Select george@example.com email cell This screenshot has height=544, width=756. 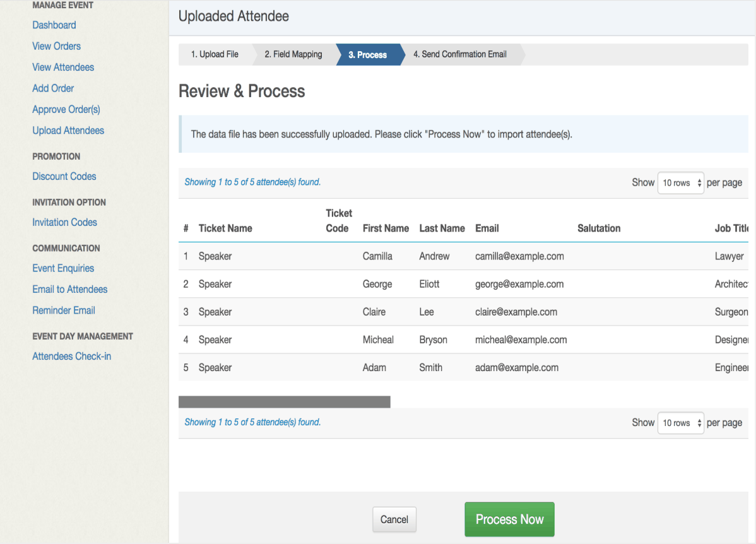[519, 284]
